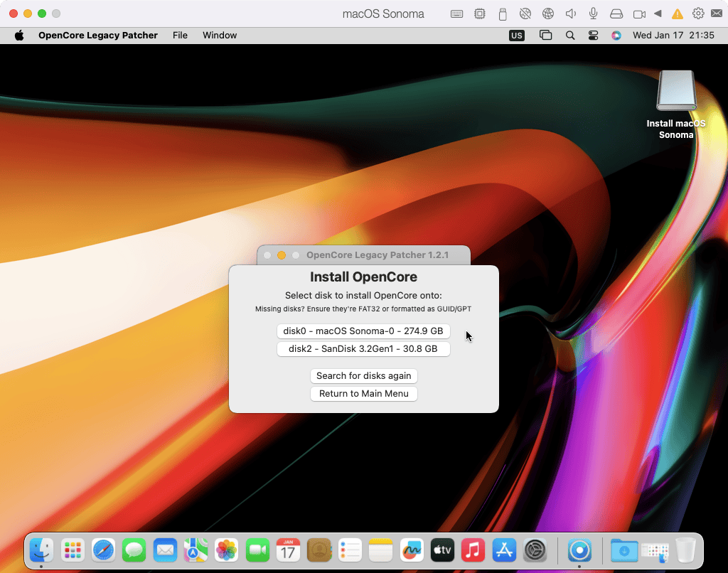The width and height of the screenshot is (728, 573).
Task: Click the USB device icon in VM toolbar
Action: tap(503, 14)
